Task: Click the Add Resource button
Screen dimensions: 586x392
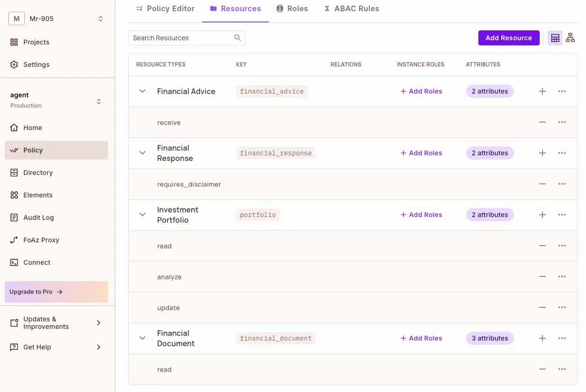Action: click(x=508, y=38)
